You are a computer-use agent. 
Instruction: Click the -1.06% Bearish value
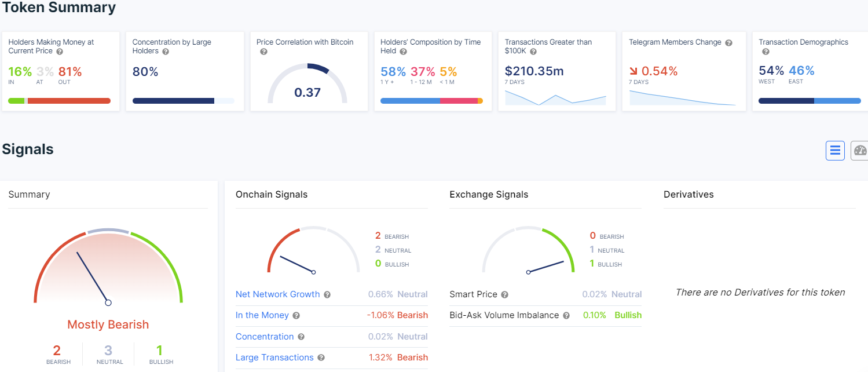click(x=397, y=315)
